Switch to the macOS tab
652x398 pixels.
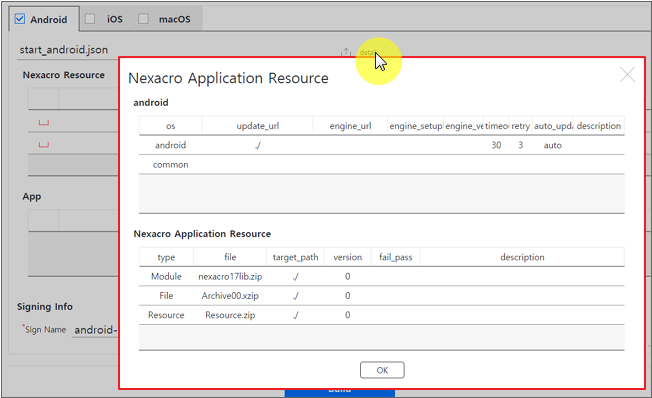[168, 19]
